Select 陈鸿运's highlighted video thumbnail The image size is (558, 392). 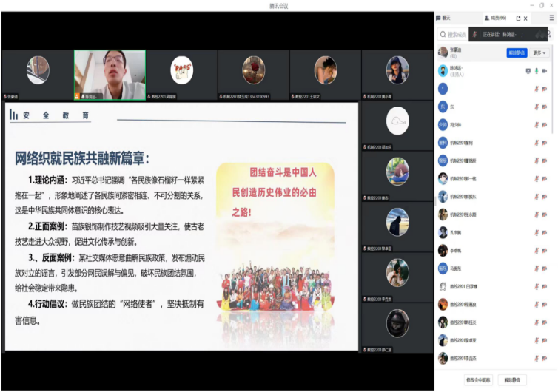coord(110,74)
